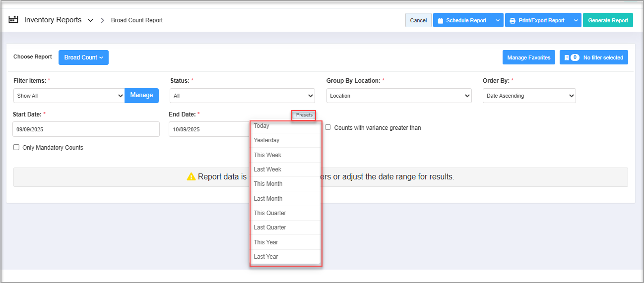Click the calendar icon on Schedule Report
Screen dimensions: 644x283
point(440,21)
